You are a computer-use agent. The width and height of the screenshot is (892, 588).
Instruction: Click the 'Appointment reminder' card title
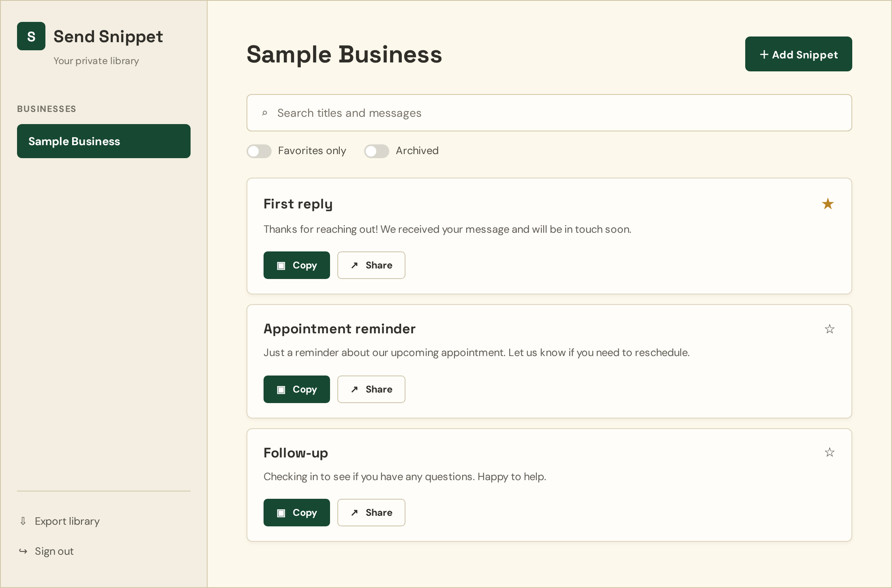[x=340, y=328]
